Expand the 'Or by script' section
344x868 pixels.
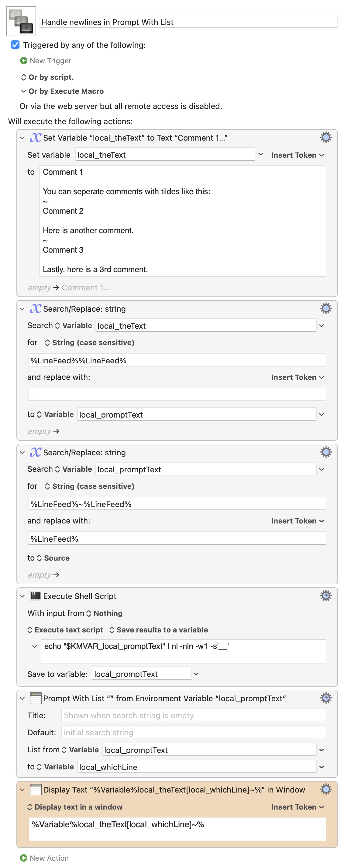24,77
